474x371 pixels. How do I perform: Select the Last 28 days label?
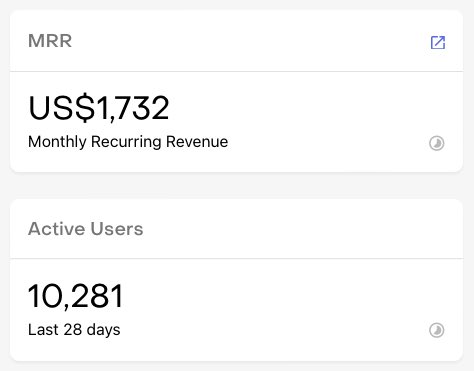point(74,330)
